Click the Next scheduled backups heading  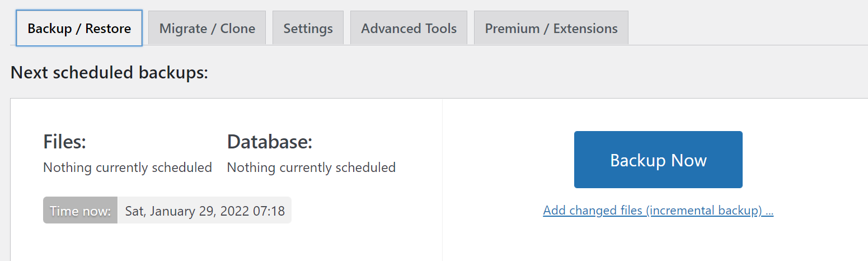109,72
